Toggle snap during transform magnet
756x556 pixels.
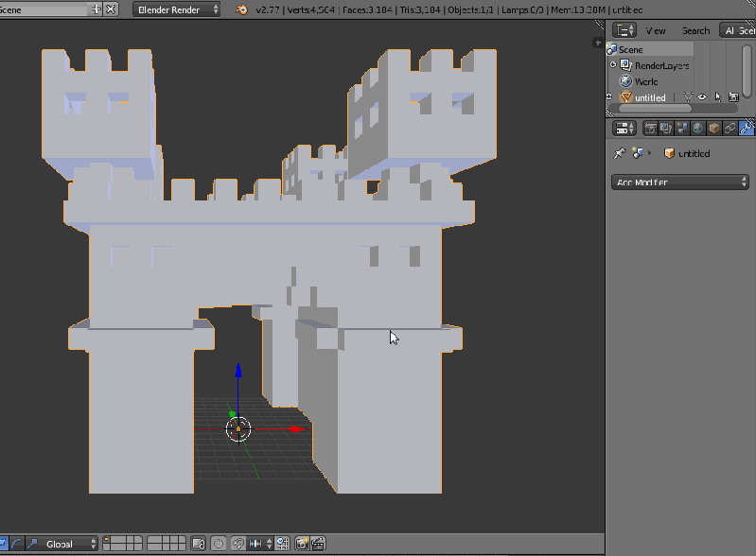pyautogui.click(x=238, y=544)
